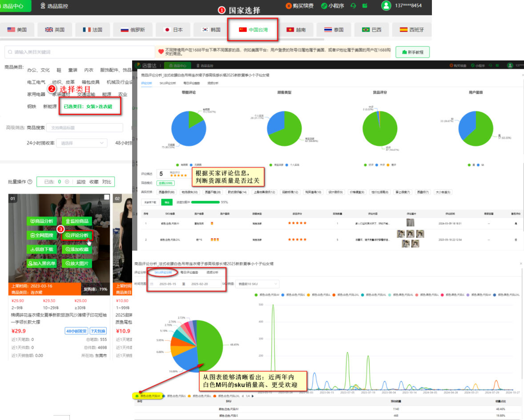The image size is (524, 420).
Task: Toggle the 质量不错(28) feedback tag
Action: pyautogui.click(x=213, y=192)
